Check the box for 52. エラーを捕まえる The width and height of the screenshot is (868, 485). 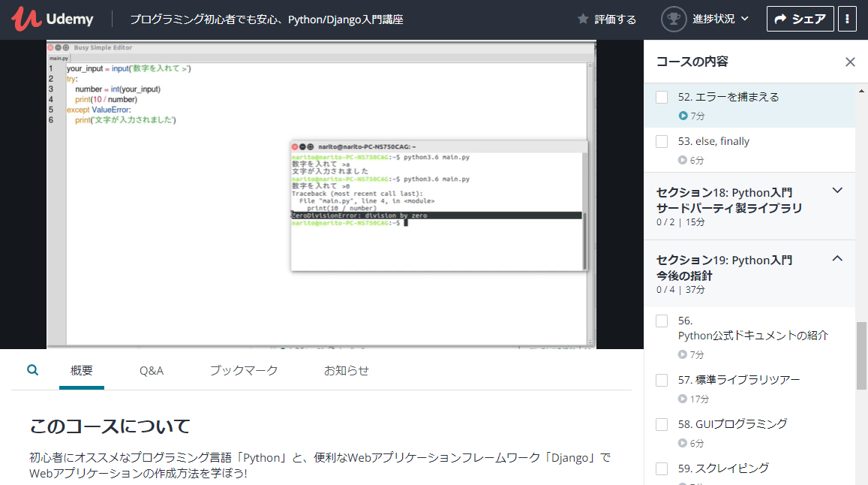tap(662, 97)
